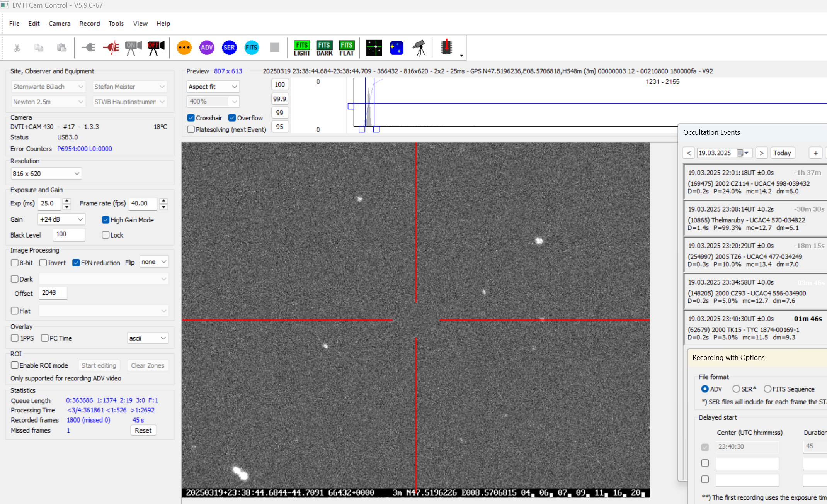Toggle High Gain Mode checkbox
The height and width of the screenshot is (504, 827).
click(106, 220)
